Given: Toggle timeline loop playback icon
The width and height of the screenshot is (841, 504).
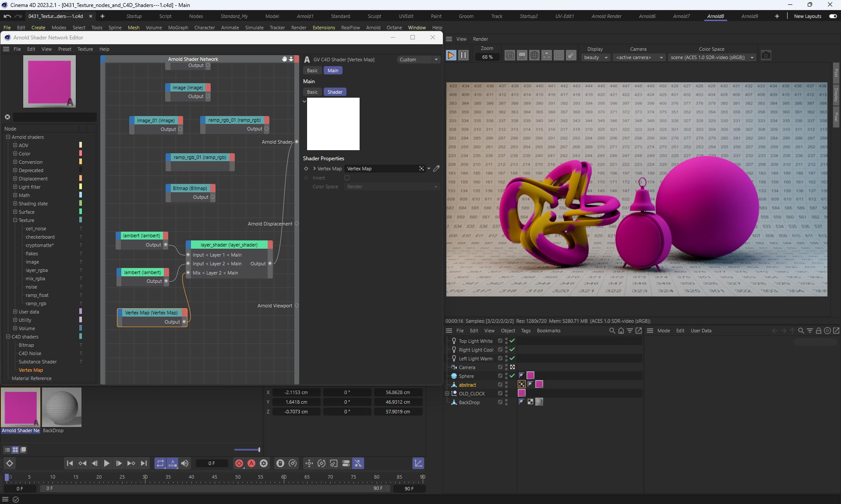Looking at the screenshot, I should tap(160, 463).
